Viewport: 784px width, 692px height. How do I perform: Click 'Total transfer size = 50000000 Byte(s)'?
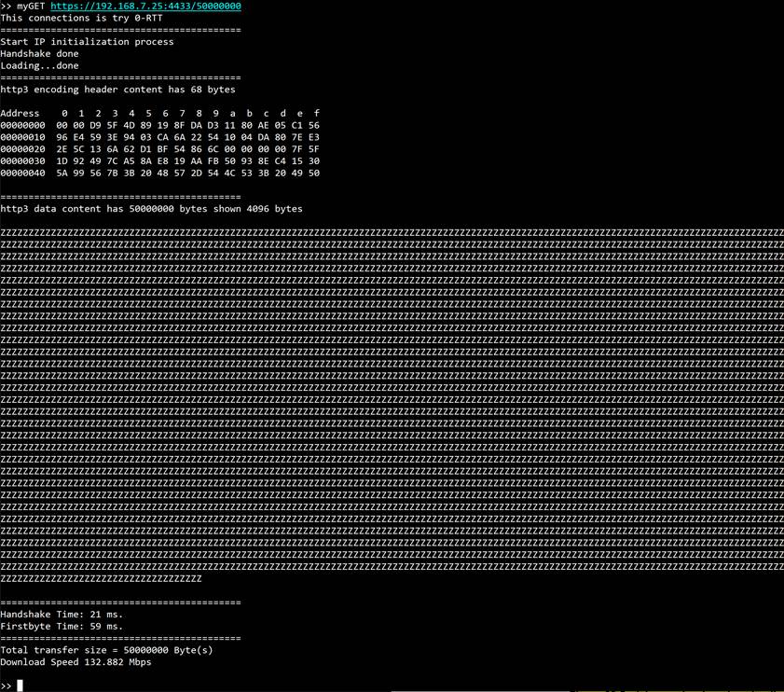[106, 650]
